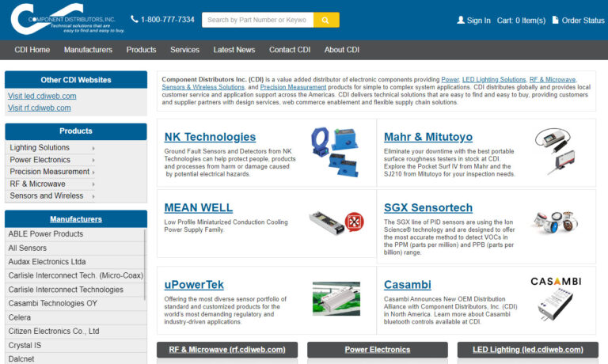Open CDI Home in the navigation bar
The width and height of the screenshot is (608, 364).
coord(32,50)
